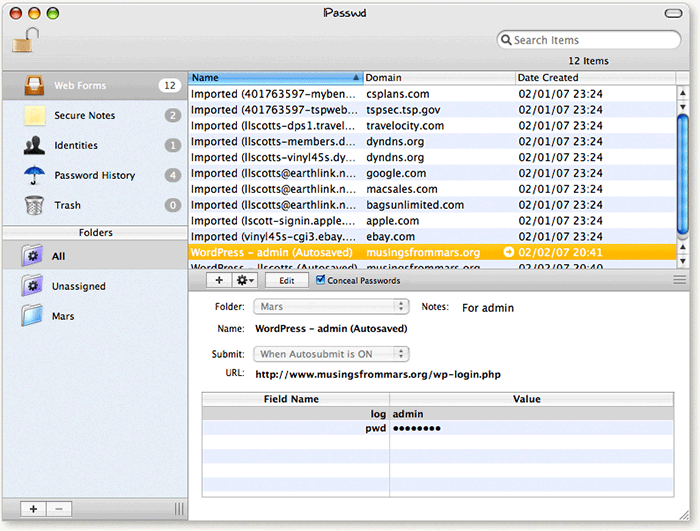Open the Folder popup set to Mars

(331, 306)
